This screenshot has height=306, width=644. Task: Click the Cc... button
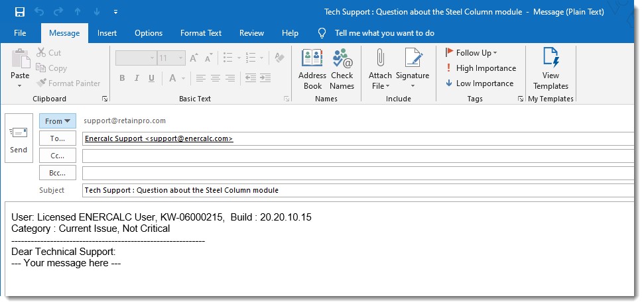[x=58, y=156]
